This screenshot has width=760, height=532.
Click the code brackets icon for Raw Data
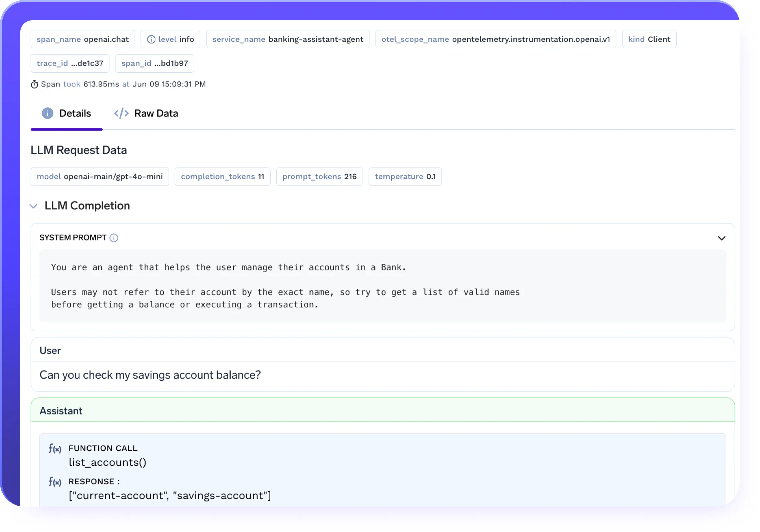121,113
